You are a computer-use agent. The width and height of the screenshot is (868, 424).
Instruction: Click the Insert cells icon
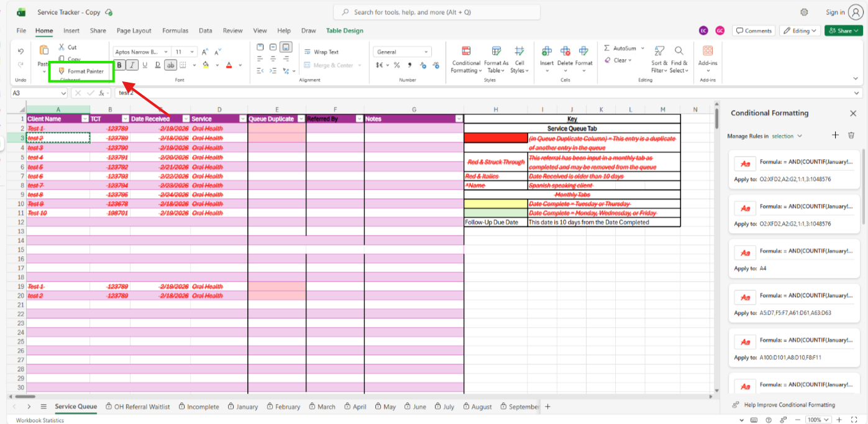[547, 51]
